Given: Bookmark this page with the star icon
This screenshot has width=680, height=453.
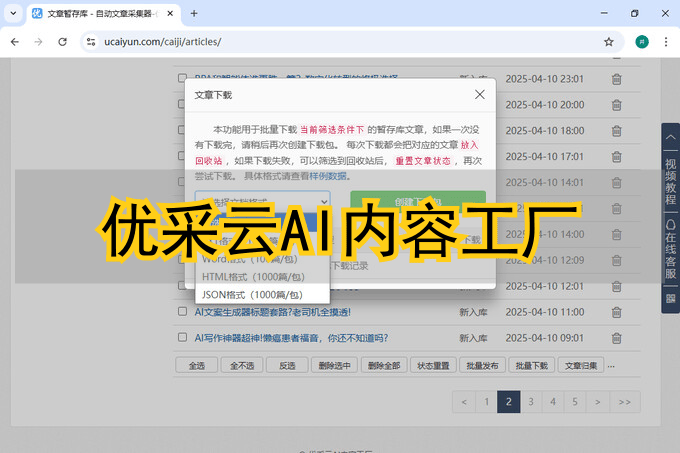Looking at the screenshot, I should pos(608,42).
